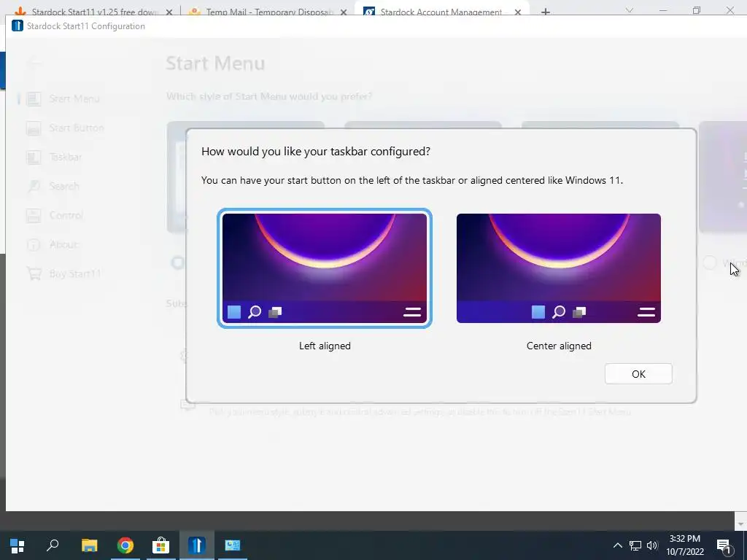Viewport: 747px width, 560px height.
Task: Click the 'Center aligned' label text
Action: (x=558, y=346)
